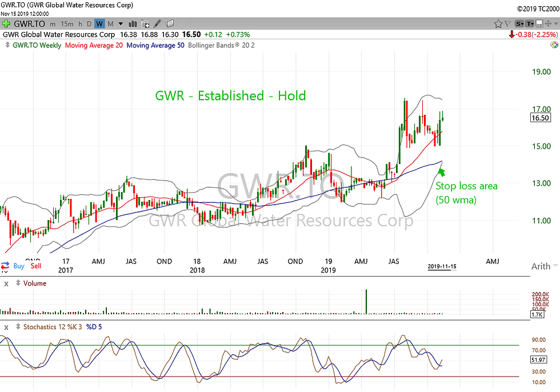
Task: Click the 'Stop loss area' annotation text
Action: click(x=466, y=186)
